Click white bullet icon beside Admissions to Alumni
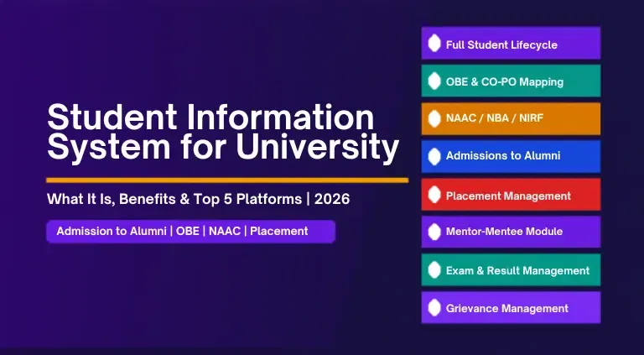Viewport: 644px width, 355px height. 434,157
